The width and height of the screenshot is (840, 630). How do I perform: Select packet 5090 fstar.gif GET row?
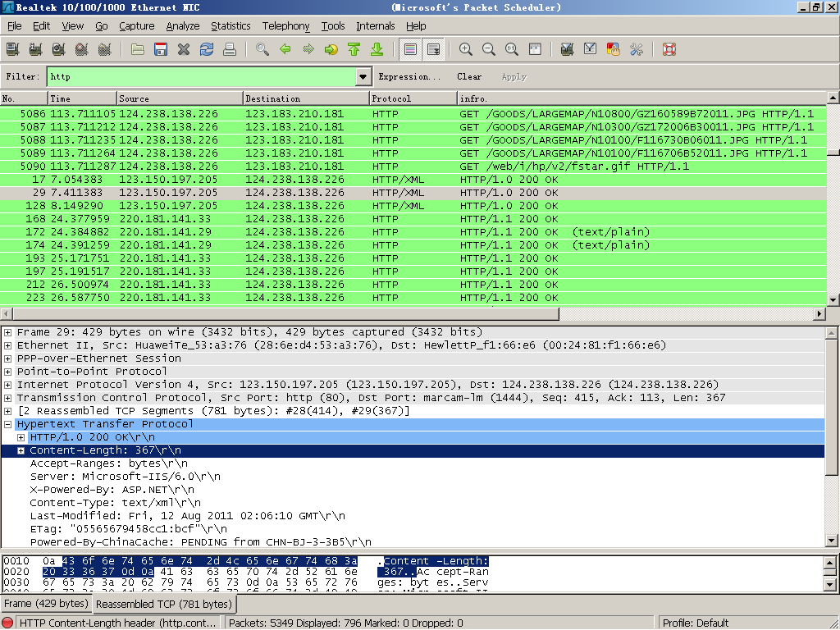[x=413, y=166]
